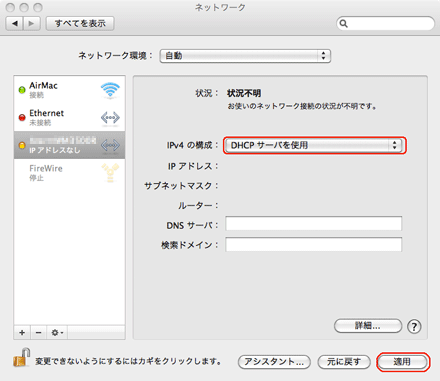Click the magnifier icon in search field
The height and width of the screenshot is (381, 440).
344,24
